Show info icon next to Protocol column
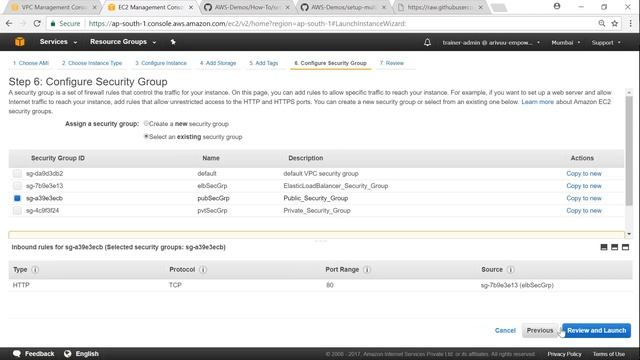This screenshot has height=360, width=640. pyautogui.click(x=203, y=270)
